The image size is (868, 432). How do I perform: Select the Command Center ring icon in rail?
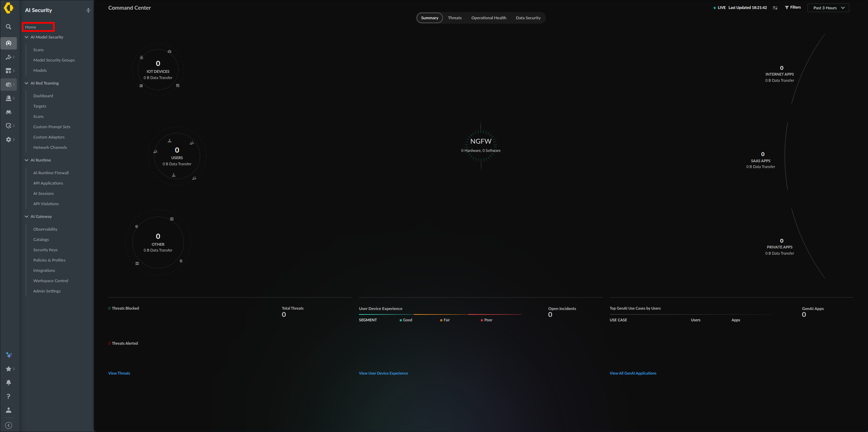click(x=8, y=43)
